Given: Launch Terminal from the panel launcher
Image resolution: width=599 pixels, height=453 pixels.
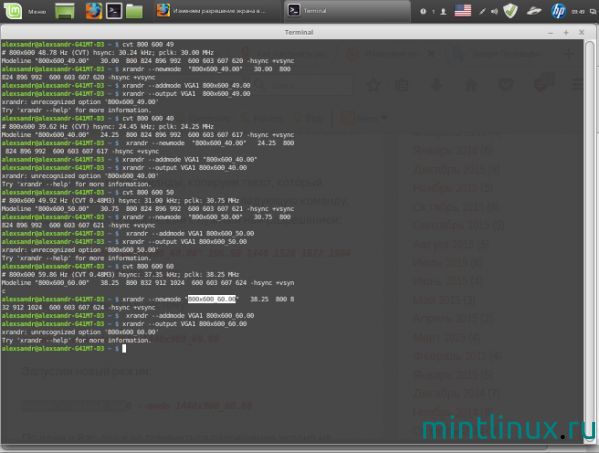Looking at the screenshot, I should coord(114,11).
